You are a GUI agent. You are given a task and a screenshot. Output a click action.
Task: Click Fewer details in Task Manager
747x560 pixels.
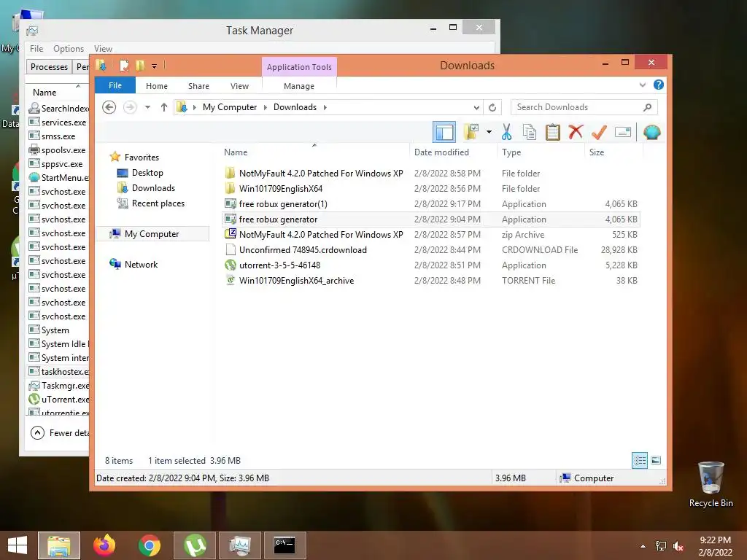[60, 433]
